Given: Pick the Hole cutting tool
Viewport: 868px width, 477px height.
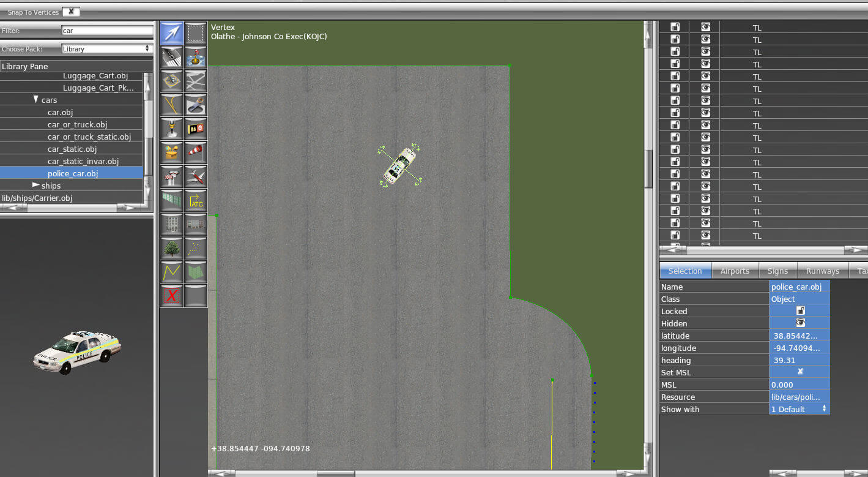Looking at the screenshot, I should point(196,105).
